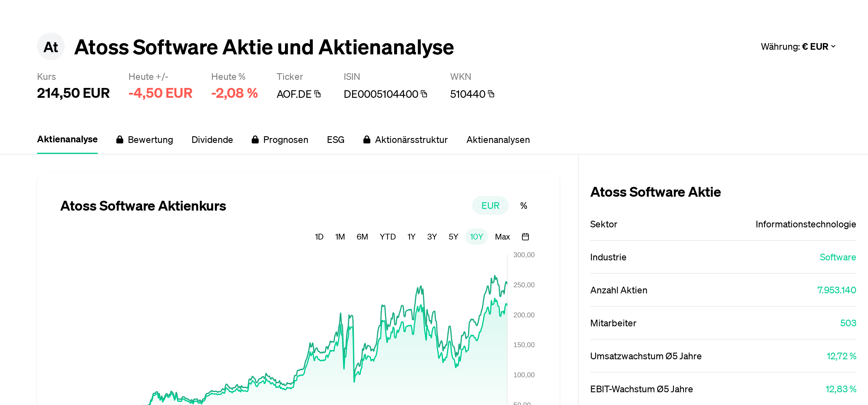Go to the Aktienanalysen section
Screen dimensions: 868x405
[498, 139]
